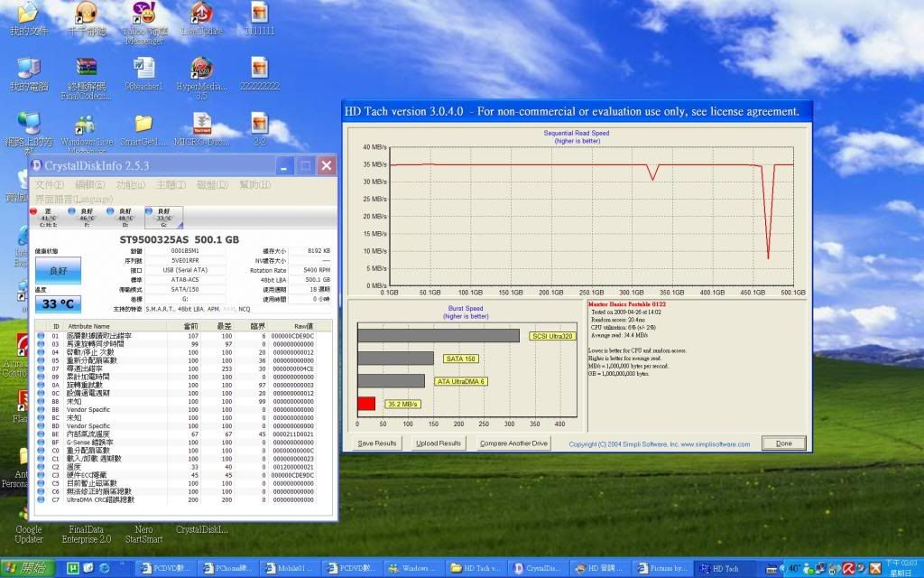Open the 磁盤(D) menu in CrystalDiskInfo
Screen dimensions: 924x578
click(212, 185)
